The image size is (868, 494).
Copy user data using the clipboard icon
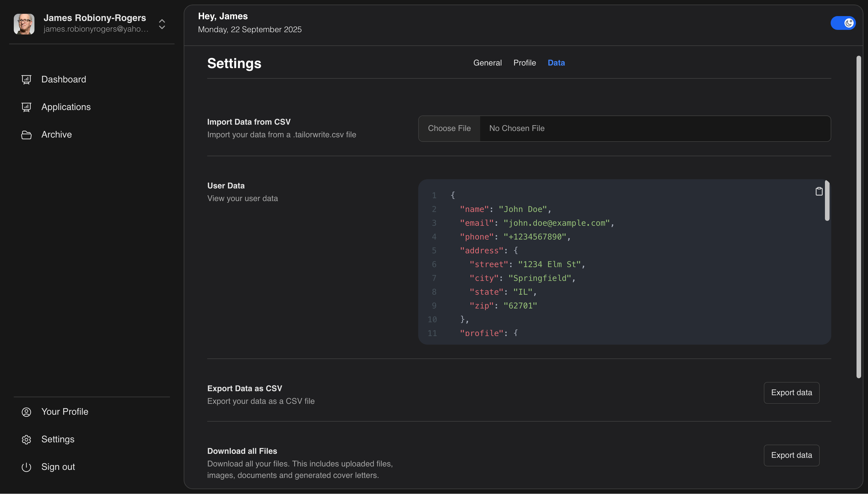click(x=819, y=191)
